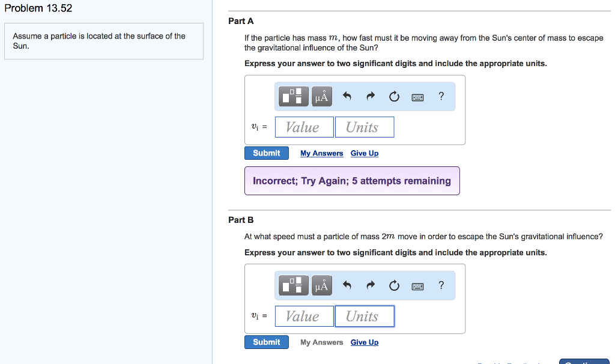Open the equation templates palette in Part A
The width and height of the screenshot is (615, 364).
coord(292,96)
